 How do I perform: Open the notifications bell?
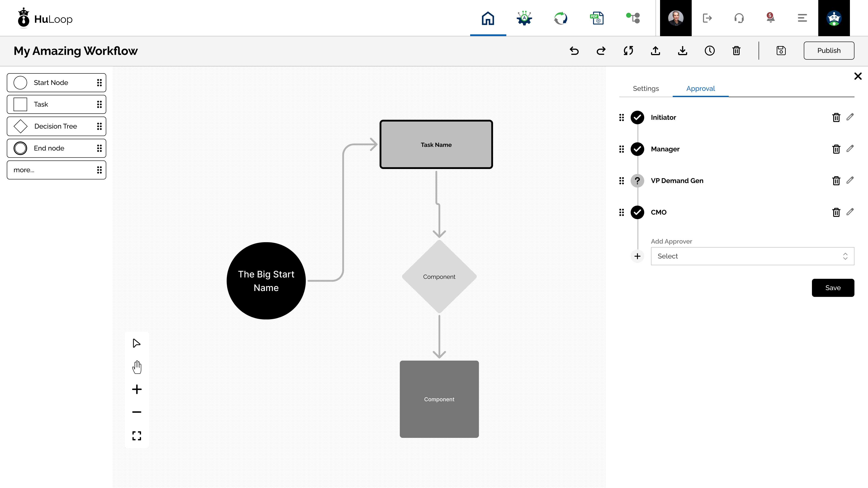(770, 18)
